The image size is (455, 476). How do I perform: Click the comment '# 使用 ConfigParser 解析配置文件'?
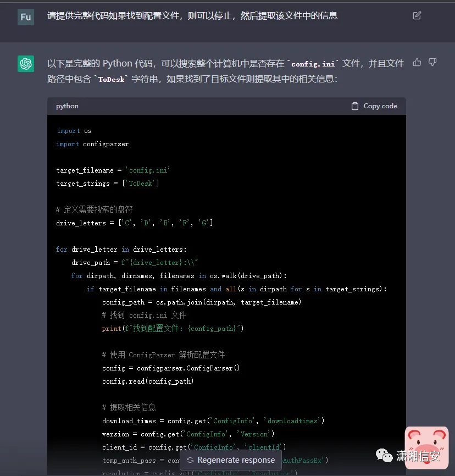tap(163, 355)
